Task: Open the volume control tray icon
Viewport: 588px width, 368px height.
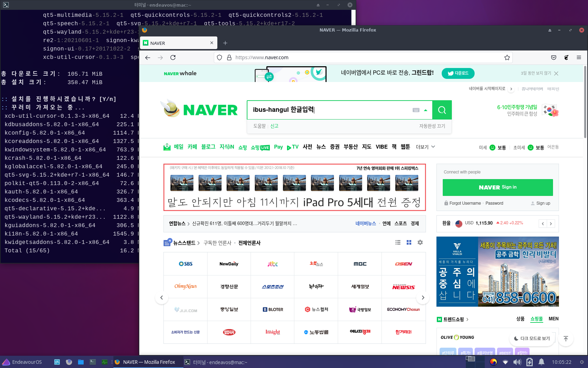Action: tap(517, 362)
